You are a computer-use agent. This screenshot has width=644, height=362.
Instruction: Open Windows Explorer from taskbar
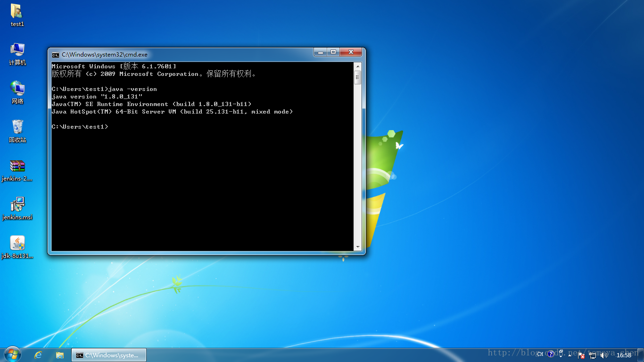[x=60, y=355]
